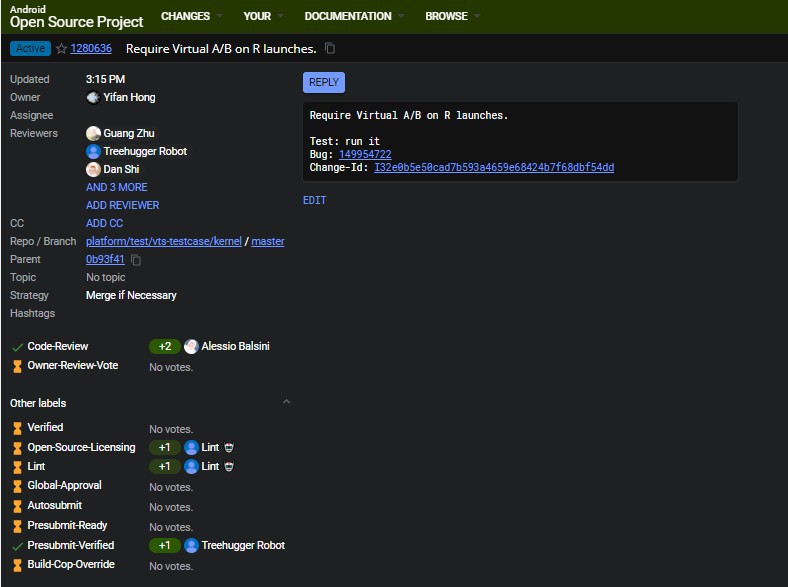Click Verified hourglass status icon
788x587 pixels.
click(x=17, y=428)
